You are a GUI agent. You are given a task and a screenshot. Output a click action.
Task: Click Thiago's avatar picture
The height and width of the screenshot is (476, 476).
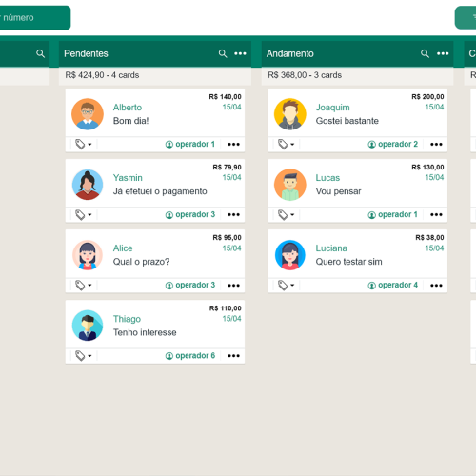[x=88, y=326]
